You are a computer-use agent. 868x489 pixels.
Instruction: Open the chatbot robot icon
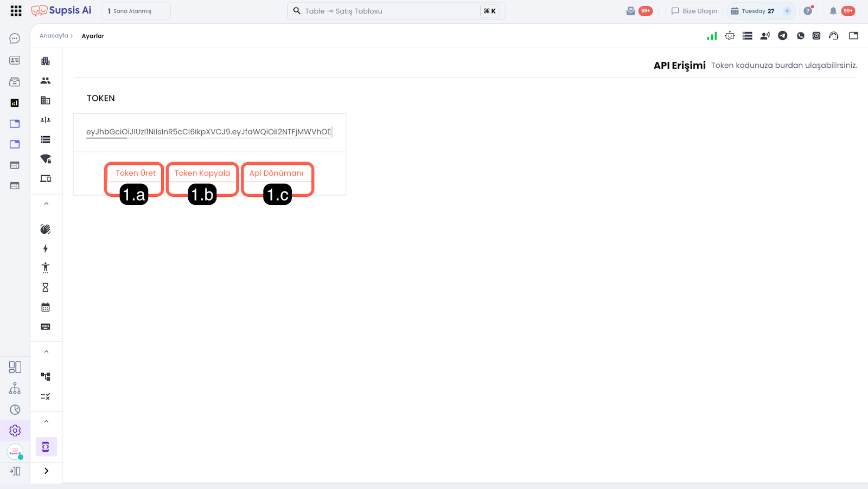click(730, 36)
